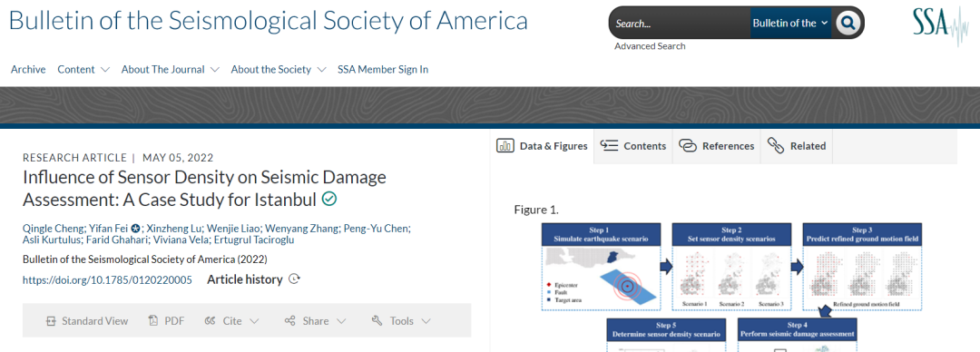Open the Bulletin of the search scope dropdown
Screen dimensions: 980x352
pyautogui.click(x=790, y=23)
